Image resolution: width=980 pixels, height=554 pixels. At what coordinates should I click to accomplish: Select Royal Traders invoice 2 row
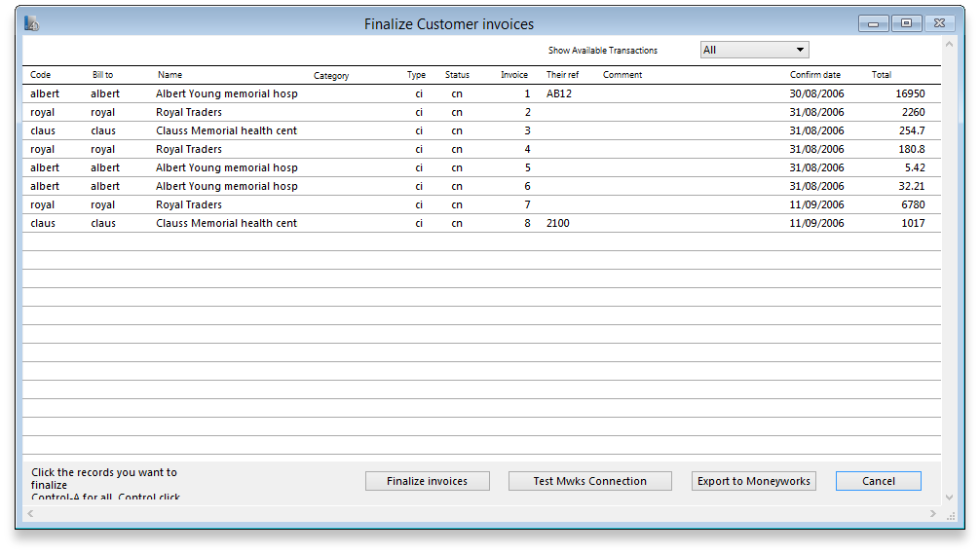pos(390,113)
